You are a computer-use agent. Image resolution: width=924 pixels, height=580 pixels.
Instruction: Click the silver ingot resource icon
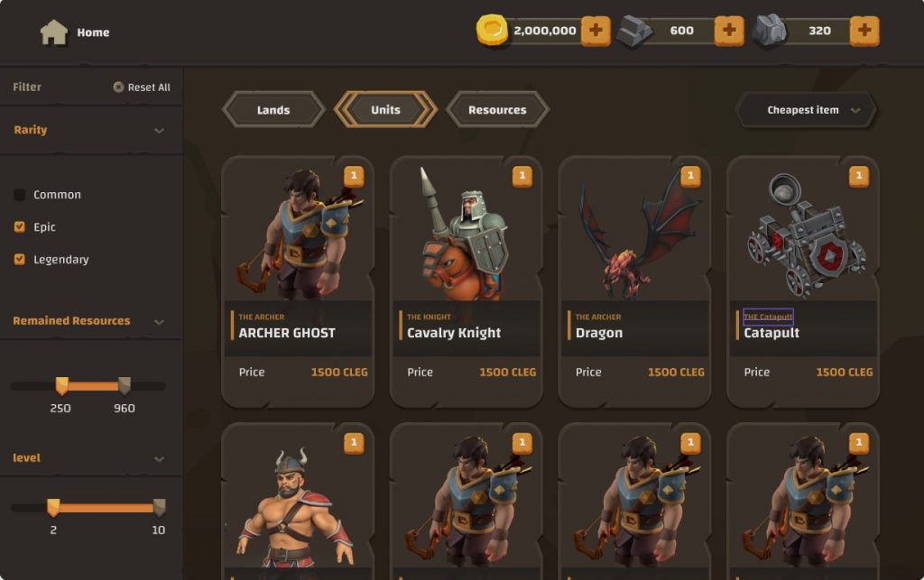click(633, 31)
